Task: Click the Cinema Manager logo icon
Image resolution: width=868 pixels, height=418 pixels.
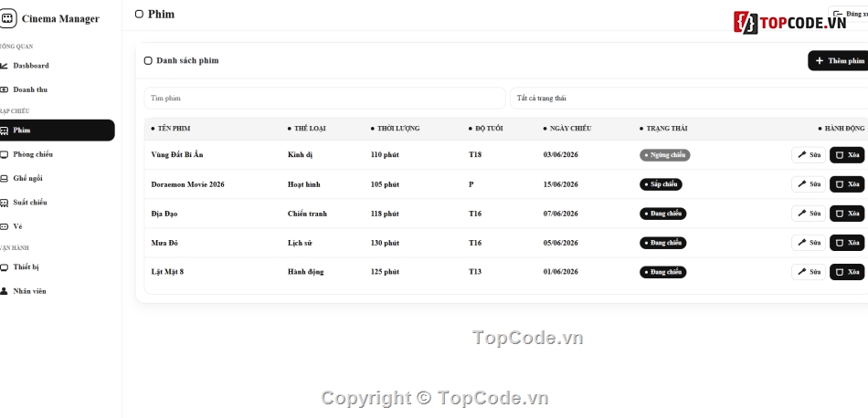Action: pos(7,19)
